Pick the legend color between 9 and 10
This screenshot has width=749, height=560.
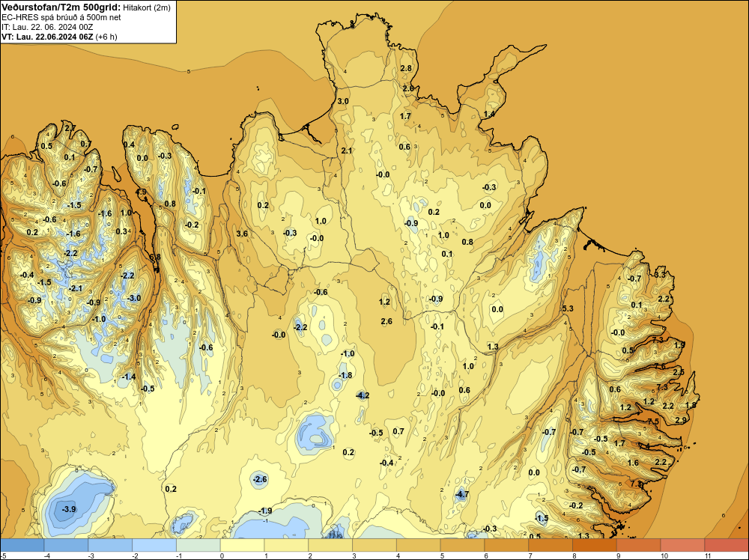tap(639, 545)
